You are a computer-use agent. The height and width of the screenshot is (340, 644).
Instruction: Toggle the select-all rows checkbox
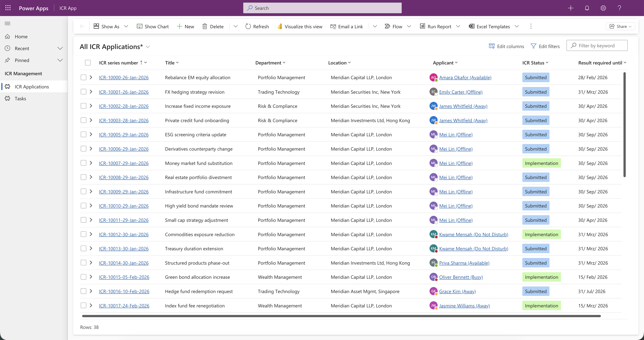(x=88, y=63)
